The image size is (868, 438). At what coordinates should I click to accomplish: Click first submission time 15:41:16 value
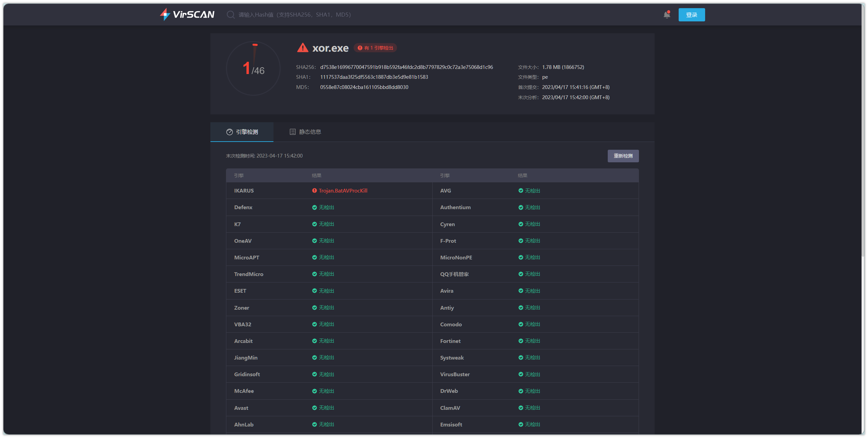pyautogui.click(x=575, y=87)
